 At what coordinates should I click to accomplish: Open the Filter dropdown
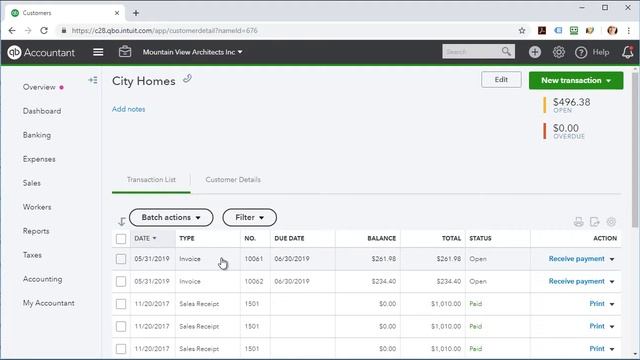click(x=249, y=218)
